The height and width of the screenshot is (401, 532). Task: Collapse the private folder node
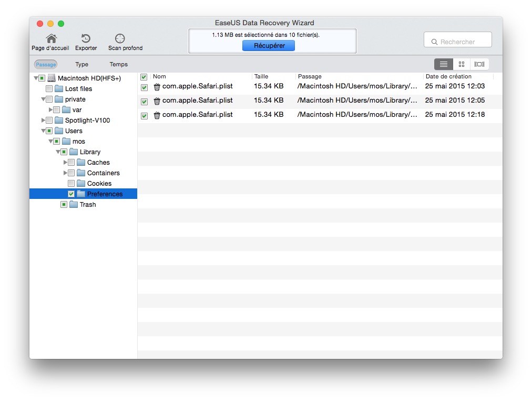click(x=44, y=99)
